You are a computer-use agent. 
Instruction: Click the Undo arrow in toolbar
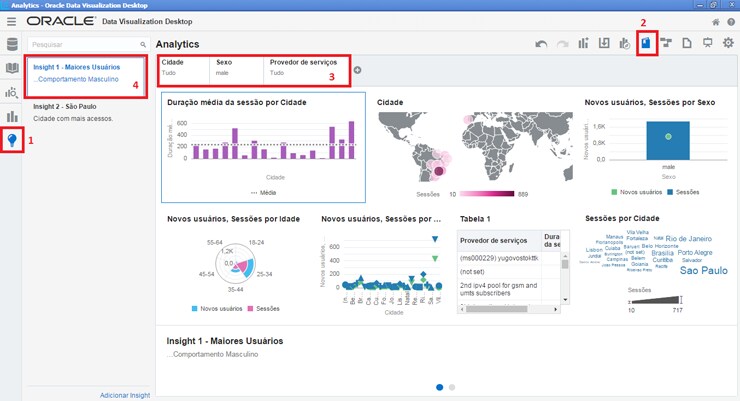click(541, 44)
